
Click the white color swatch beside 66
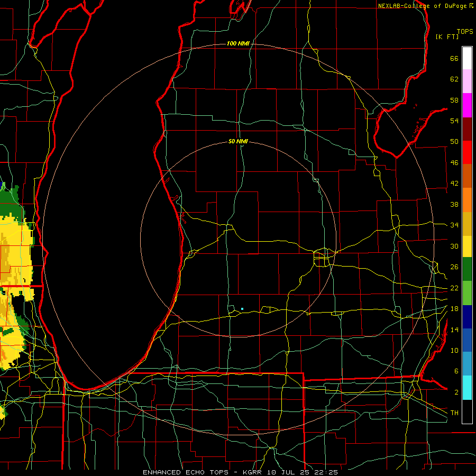tap(467, 58)
